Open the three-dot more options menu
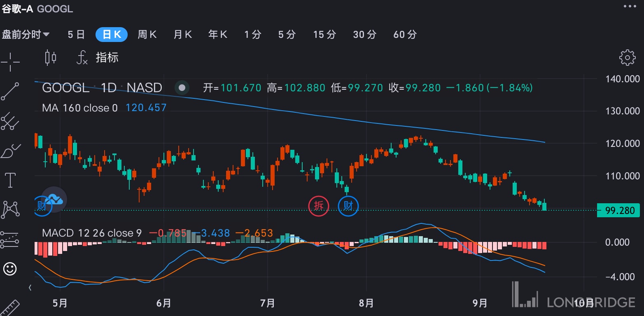The height and width of the screenshot is (316, 644). tap(630, 6)
